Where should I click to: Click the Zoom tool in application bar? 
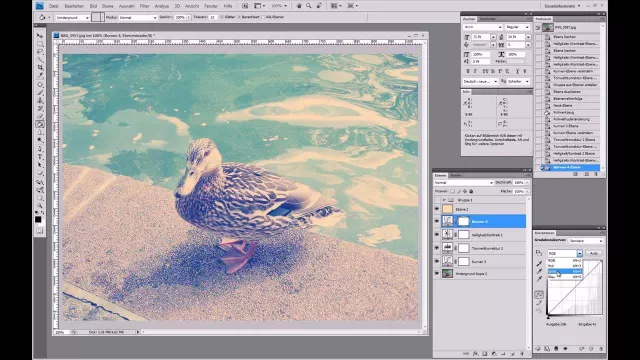[x=309, y=6]
